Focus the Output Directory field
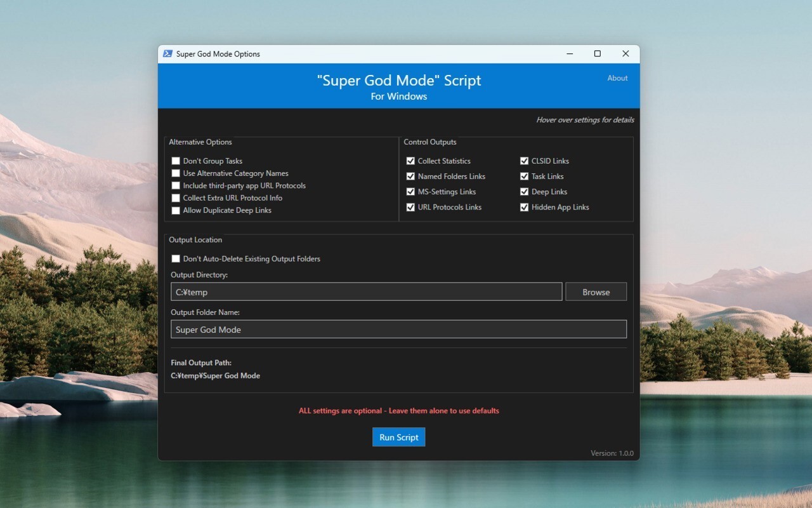 click(366, 292)
